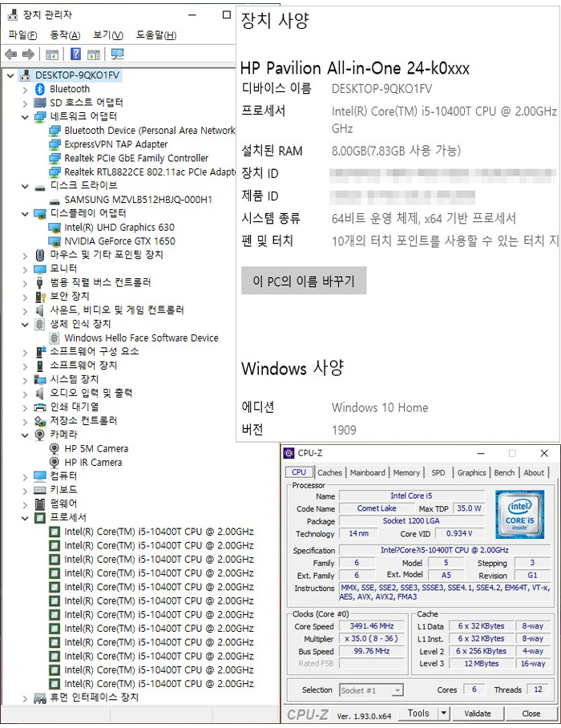Click the show/hide console tree toolbar icon
The width and height of the screenshot is (561, 728).
(52, 55)
